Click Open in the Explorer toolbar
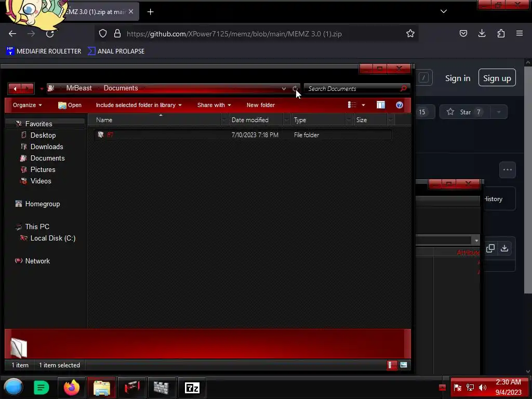The height and width of the screenshot is (399, 532). point(70,105)
